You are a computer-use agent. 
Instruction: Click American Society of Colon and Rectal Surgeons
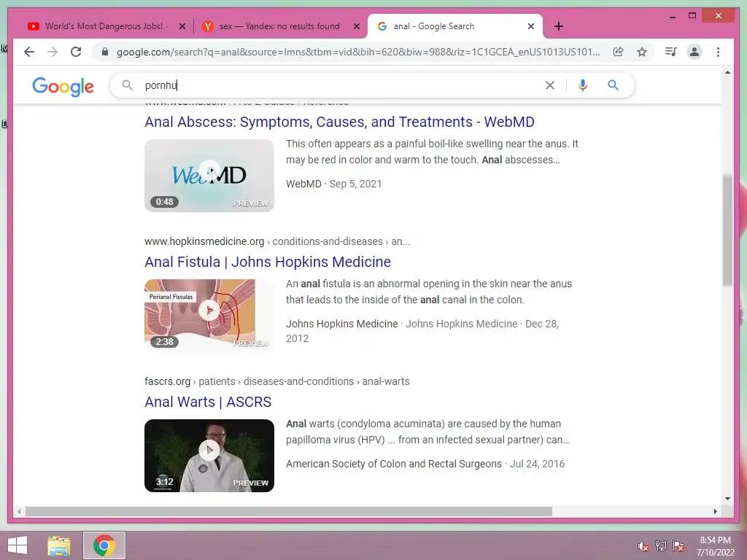pos(394,464)
